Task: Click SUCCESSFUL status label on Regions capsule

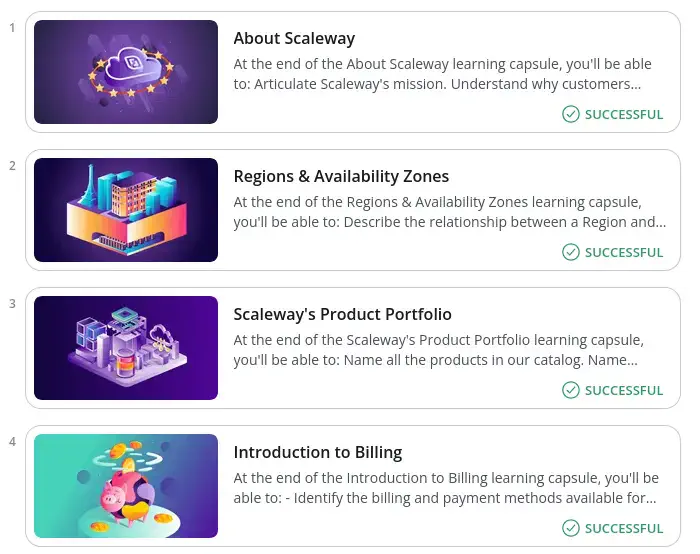Action: (624, 252)
